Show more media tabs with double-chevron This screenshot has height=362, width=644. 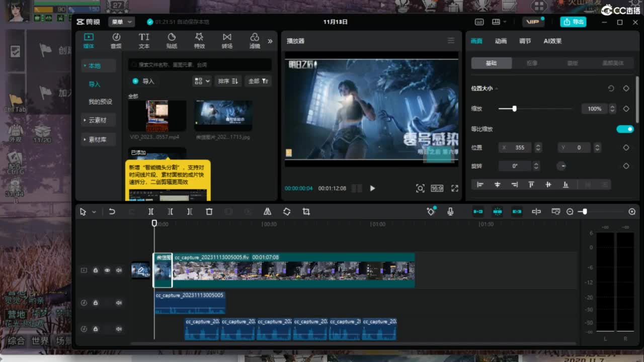pos(270,41)
